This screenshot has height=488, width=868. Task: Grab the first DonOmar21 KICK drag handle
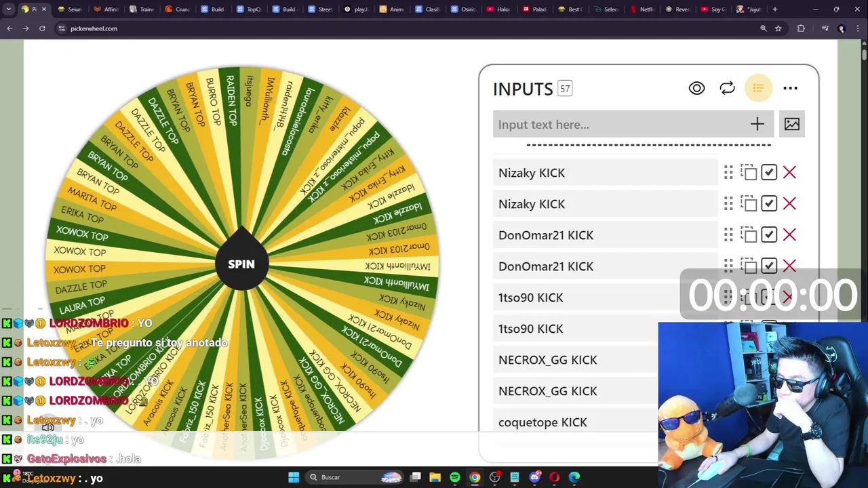[x=728, y=235]
